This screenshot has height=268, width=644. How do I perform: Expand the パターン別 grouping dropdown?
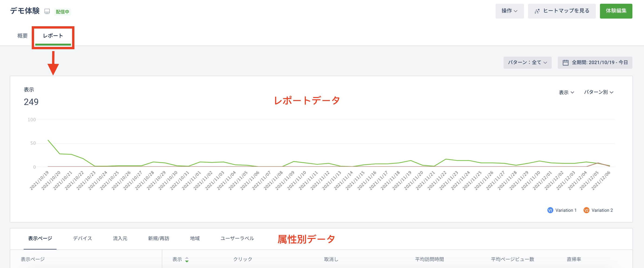599,92
